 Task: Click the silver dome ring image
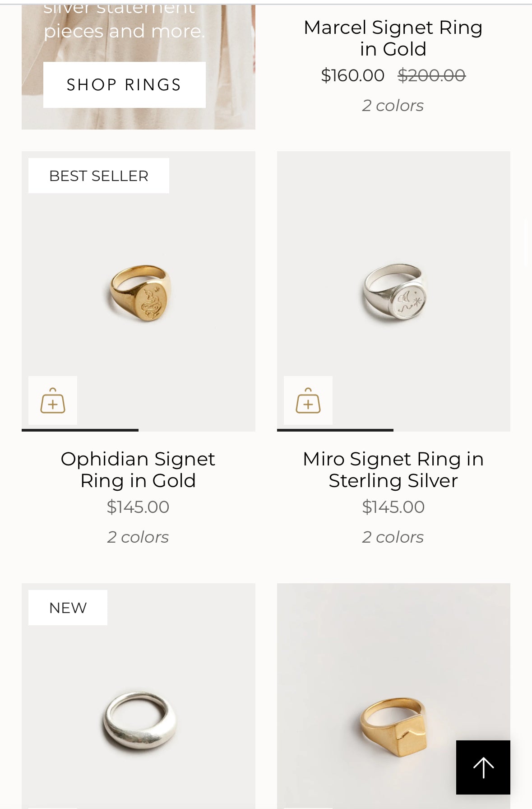[x=139, y=720]
